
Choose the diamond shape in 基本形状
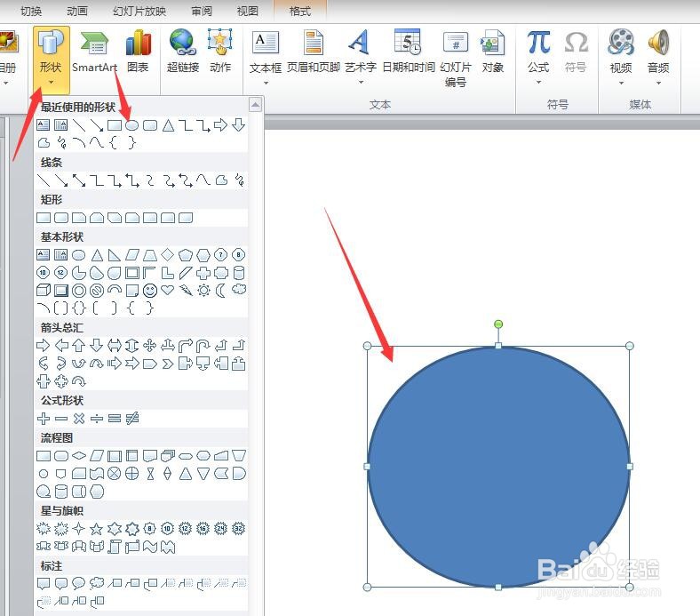167,254
